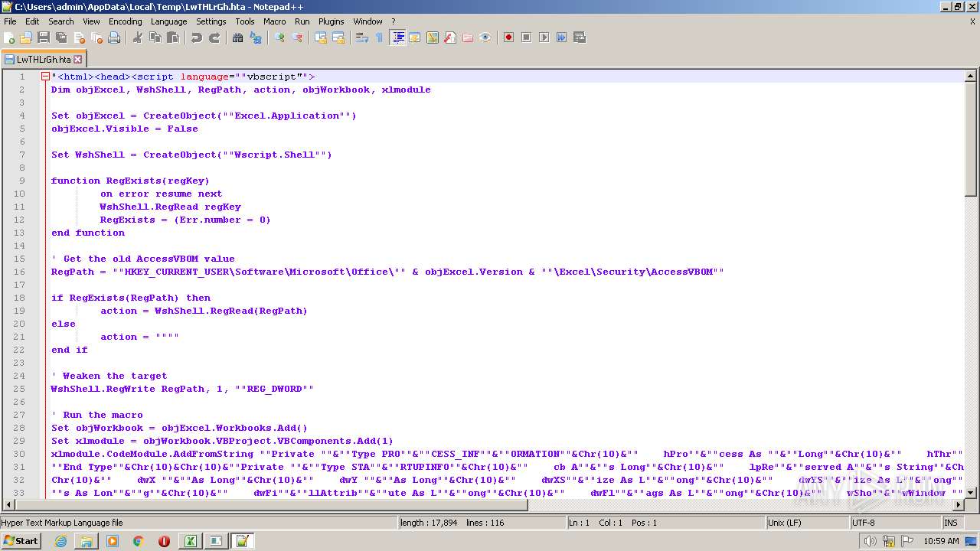The image size is (980, 551).
Task: Start macro recording red button
Action: pyautogui.click(x=508, y=37)
